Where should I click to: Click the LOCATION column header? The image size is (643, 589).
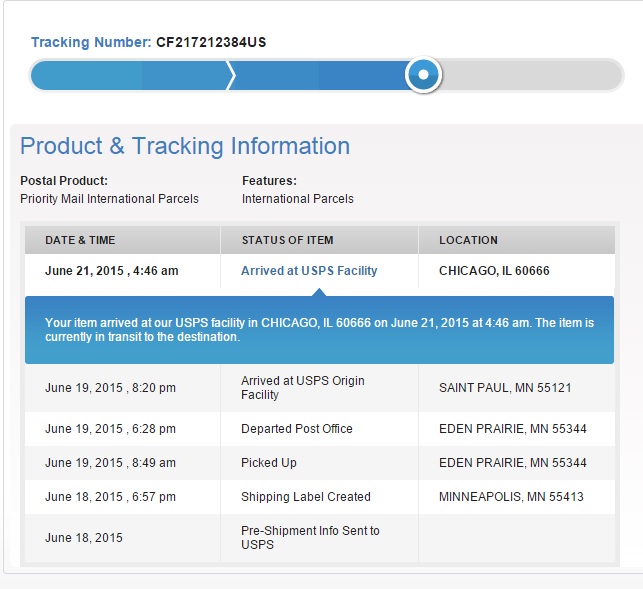(x=468, y=240)
